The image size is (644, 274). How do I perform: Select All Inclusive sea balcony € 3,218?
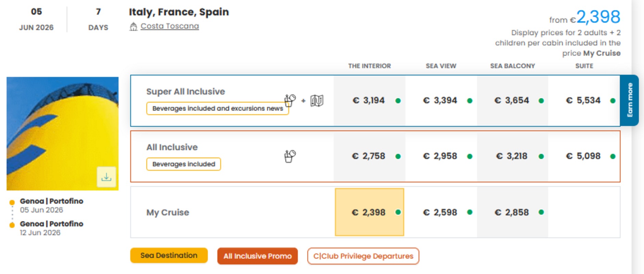tap(512, 156)
